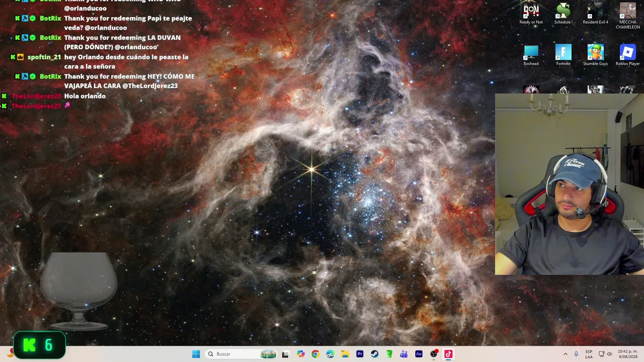644x362 pixels.
Task: Open Microsoft Teams from the taskbar
Action: (x=404, y=354)
